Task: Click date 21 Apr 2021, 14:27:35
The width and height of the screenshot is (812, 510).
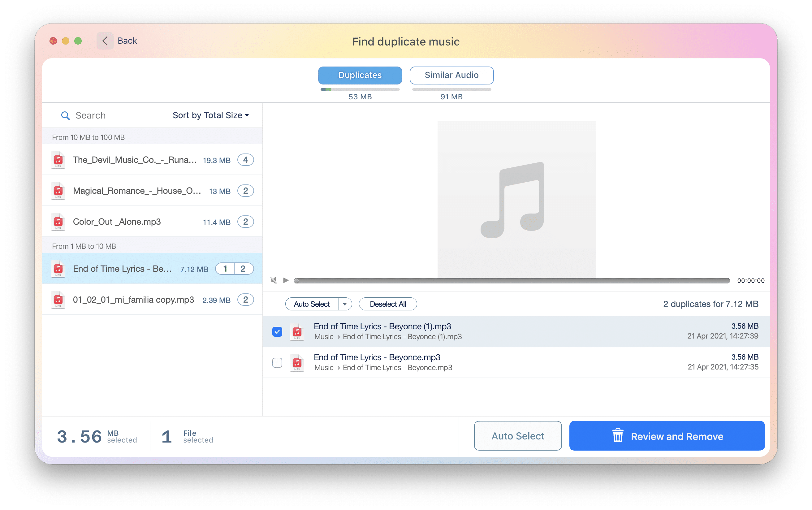Action: click(x=723, y=367)
